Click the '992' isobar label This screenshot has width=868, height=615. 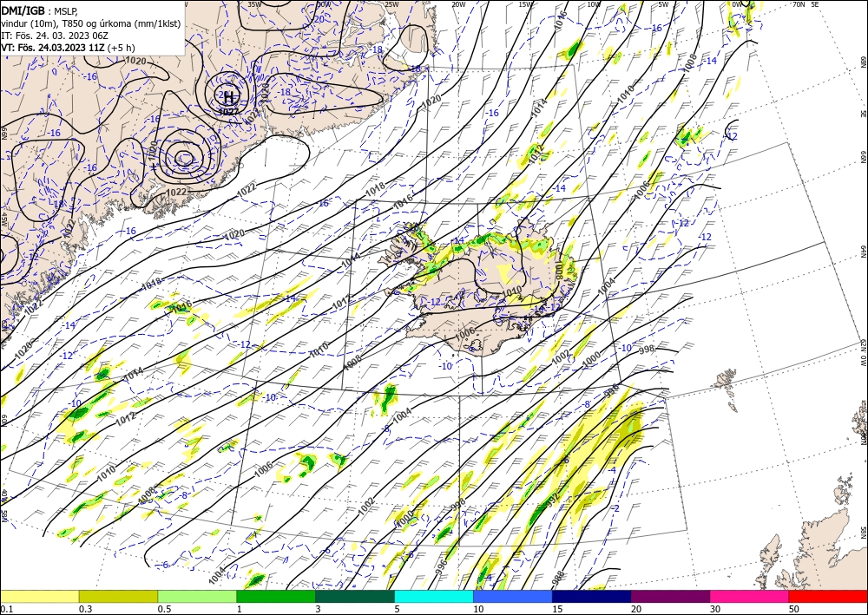552,500
